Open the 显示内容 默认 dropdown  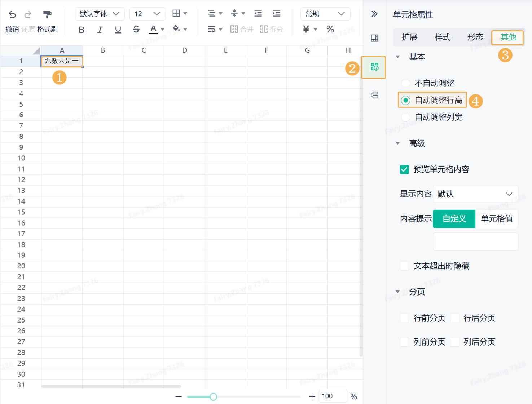[475, 194]
